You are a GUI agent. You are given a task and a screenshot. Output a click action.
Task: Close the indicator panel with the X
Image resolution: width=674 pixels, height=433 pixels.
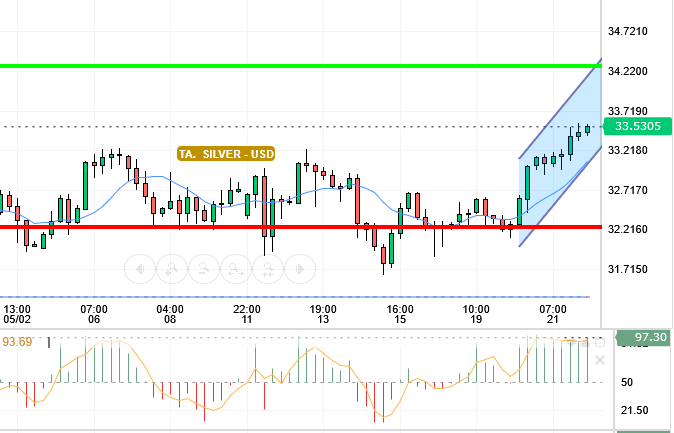pos(600,360)
